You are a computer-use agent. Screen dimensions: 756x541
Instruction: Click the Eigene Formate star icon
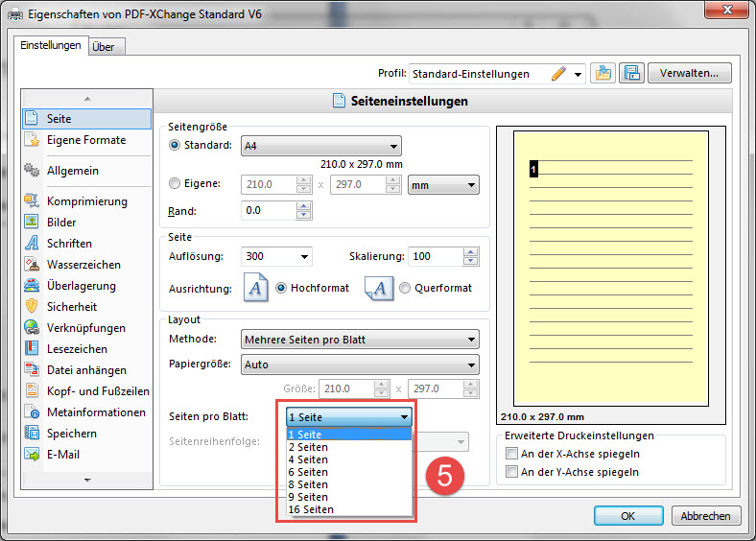(x=32, y=140)
